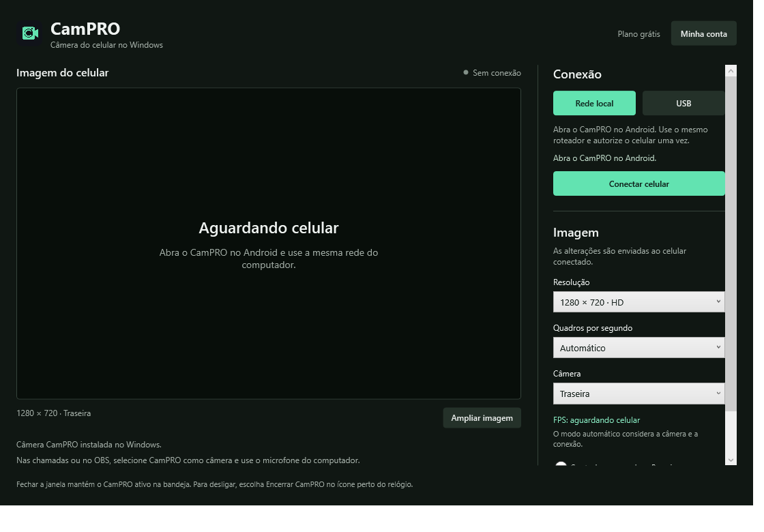Screen dimensions: 764x532
Task: Click the Conectar celular button
Action: (638, 183)
